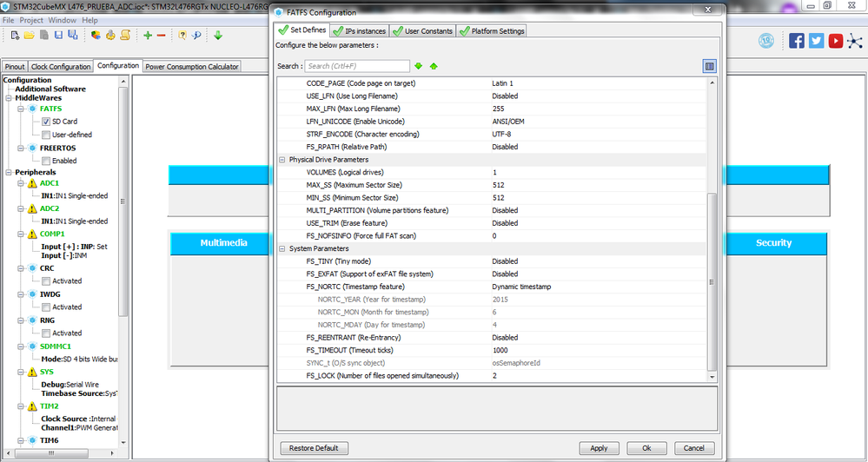
Task: Click the 10-year anniversary badge icon
Action: (766, 41)
